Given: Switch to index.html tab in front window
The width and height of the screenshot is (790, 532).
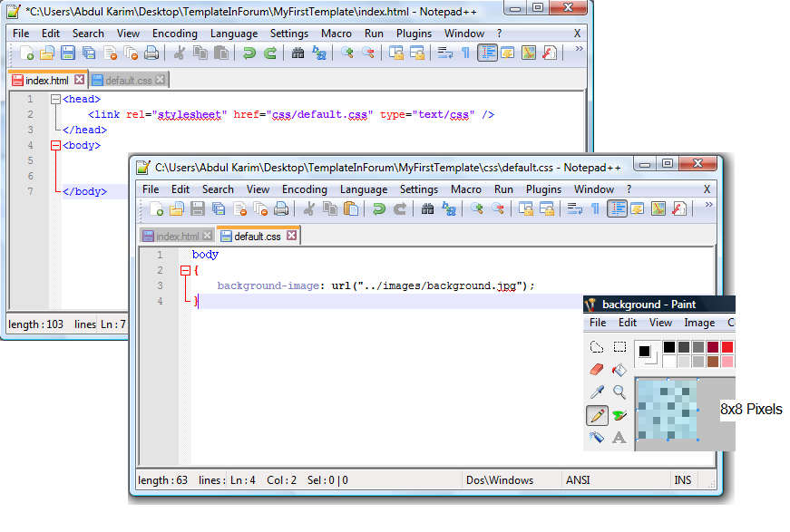Looking at the screenshot, I should [x=178, y=237].
